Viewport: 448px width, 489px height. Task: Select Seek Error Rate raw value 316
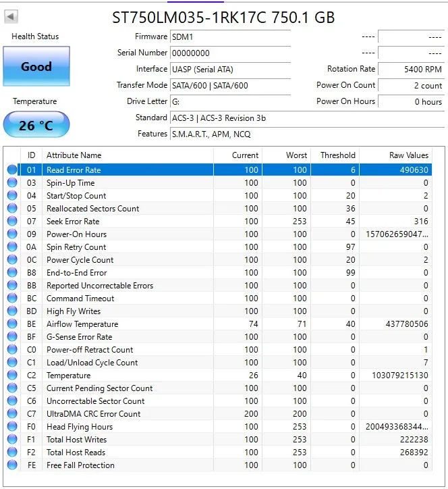(421, 221)
